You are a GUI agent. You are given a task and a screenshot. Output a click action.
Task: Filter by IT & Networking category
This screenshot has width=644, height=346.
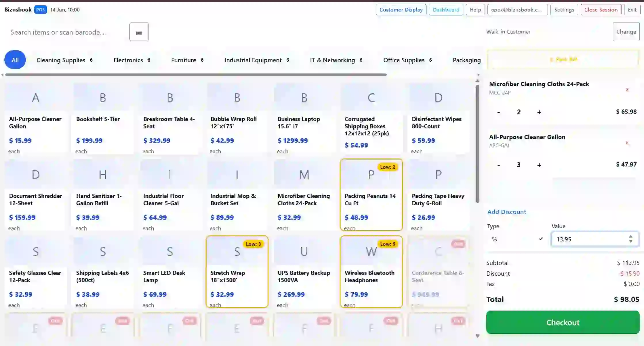pyautogui.click(x=336, y=60)
